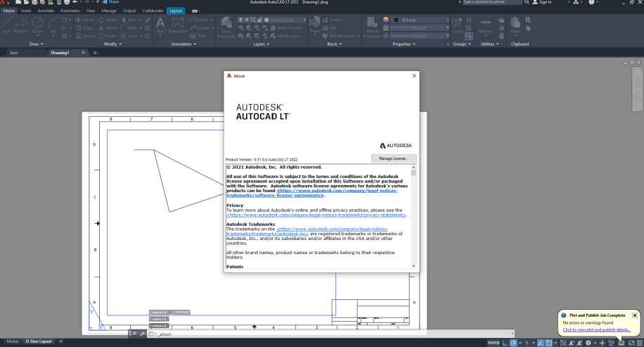Click the color wheel icon in Properties

click(x=386, y=20)
